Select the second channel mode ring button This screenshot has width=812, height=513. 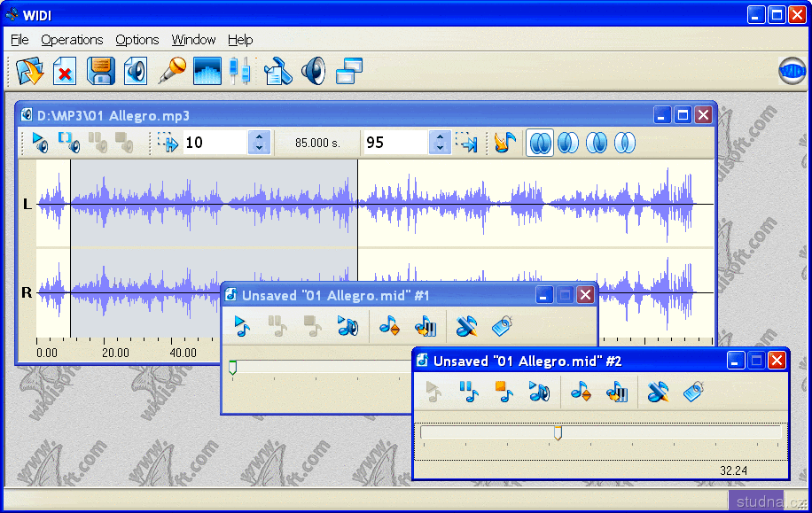point(568,142)
